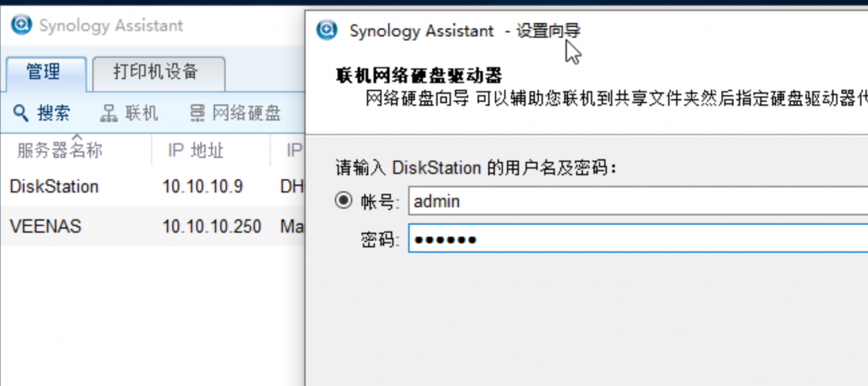Click the Synology Assistant logo in main window

tap(22, 25)
